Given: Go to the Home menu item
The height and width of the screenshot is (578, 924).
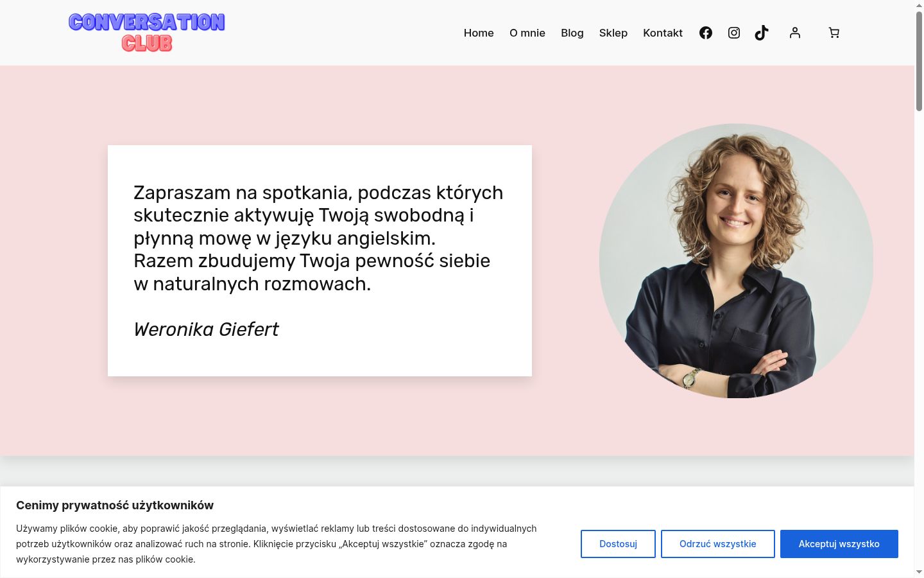Looking at the screenshot, I should (479, 33).
